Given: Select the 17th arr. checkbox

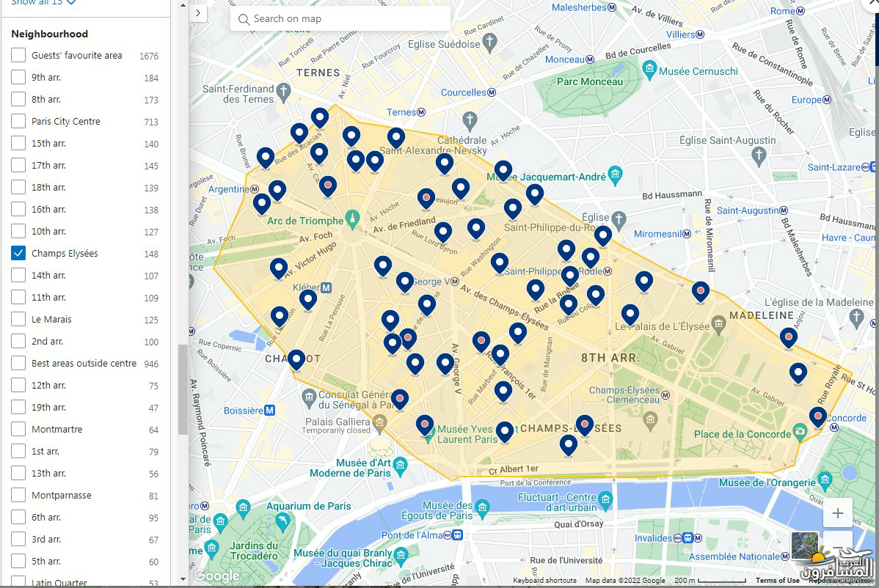Looking at the screenshot, I should [18, 165].
